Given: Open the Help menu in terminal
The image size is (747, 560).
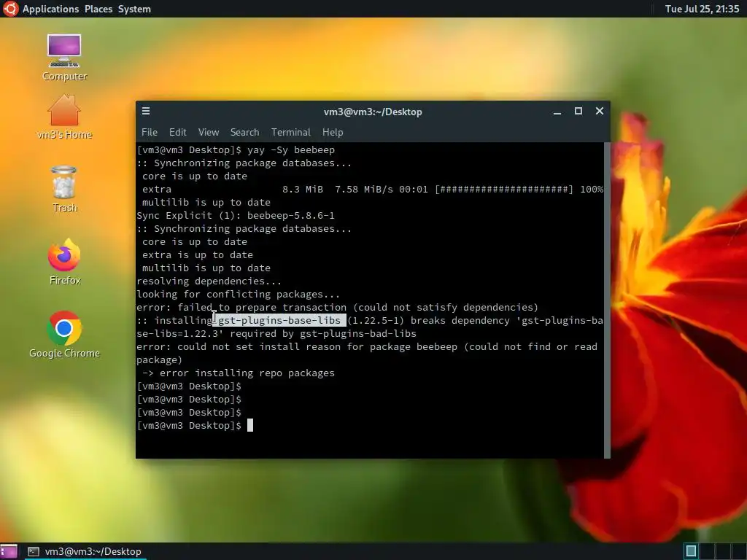Looking at the screenshot, I should click(x=333, y=133).
